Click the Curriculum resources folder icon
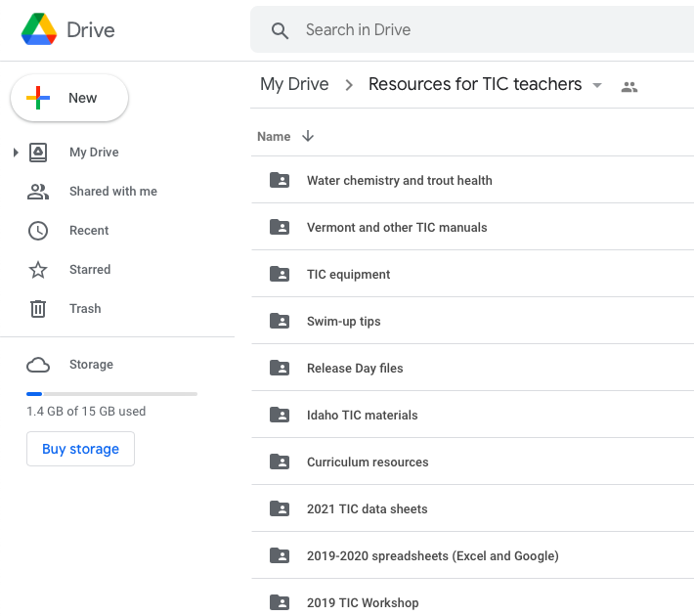The height and width of the screenshot is (616, 694). click(280, 462)
